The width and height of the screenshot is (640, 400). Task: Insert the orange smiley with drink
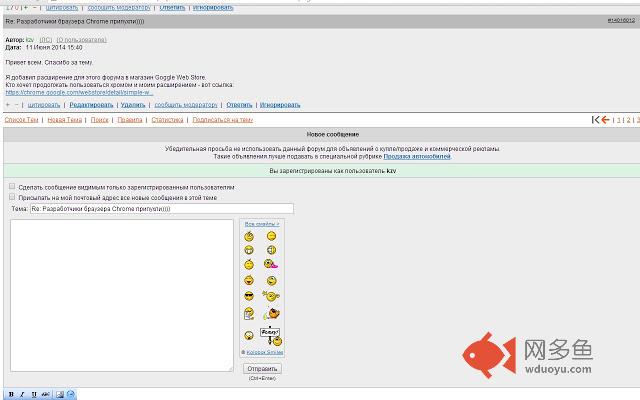tap(271, 314)
